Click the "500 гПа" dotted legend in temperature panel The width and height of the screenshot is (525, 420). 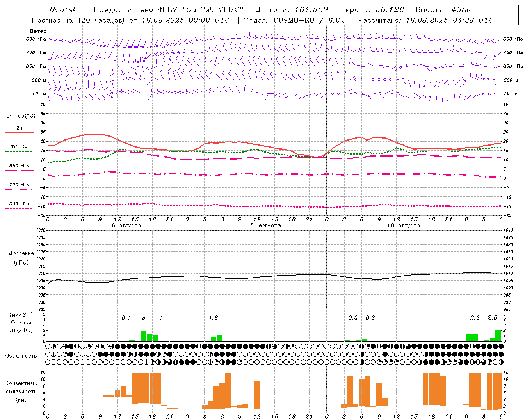click(19, 204)
